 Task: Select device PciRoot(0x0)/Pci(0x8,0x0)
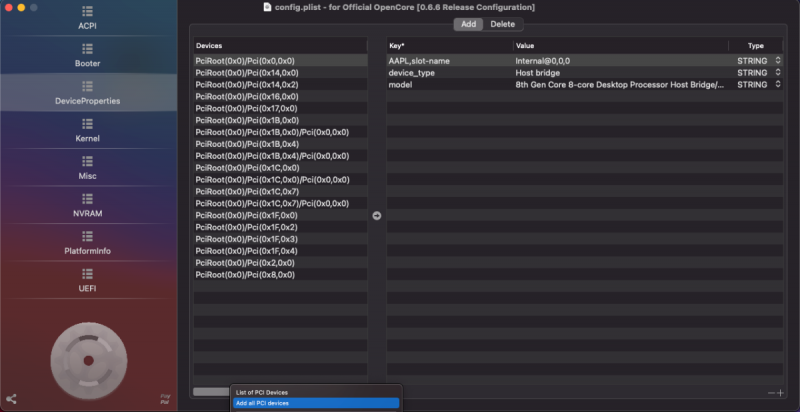[x=280, y=275]
